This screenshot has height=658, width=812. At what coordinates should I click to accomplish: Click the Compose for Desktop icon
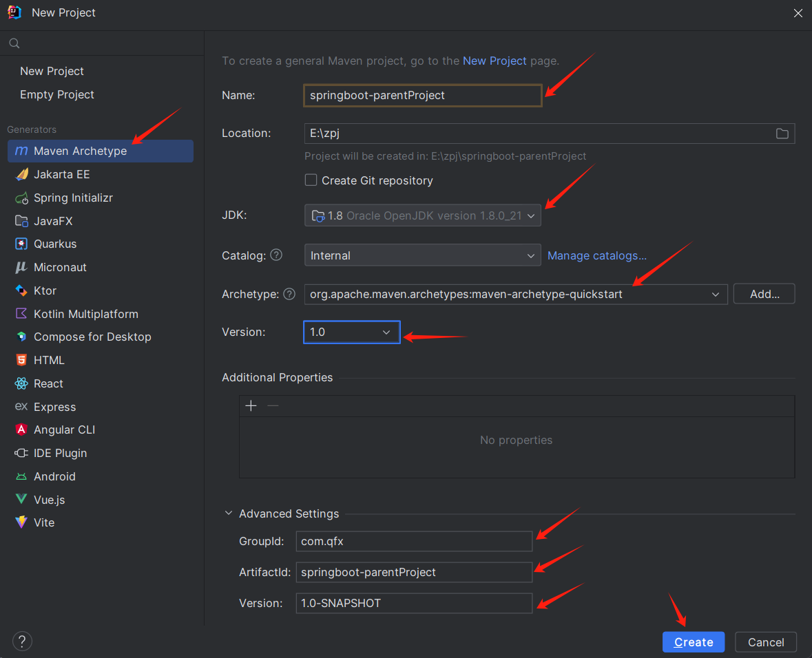pyautogui.click(x=21, y=337)
